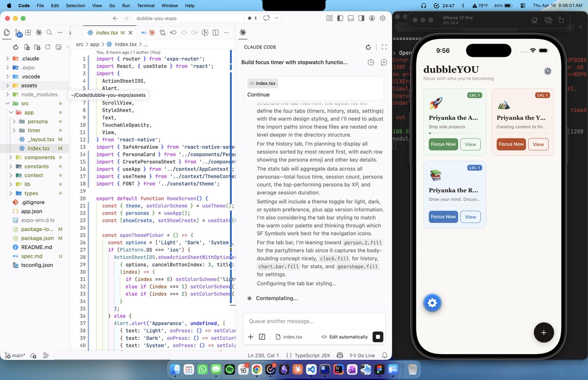This screenshot has width=588, height=380.
Task: Open the Terminal menu
Action: pyautogui.click(x=146, y=5)
